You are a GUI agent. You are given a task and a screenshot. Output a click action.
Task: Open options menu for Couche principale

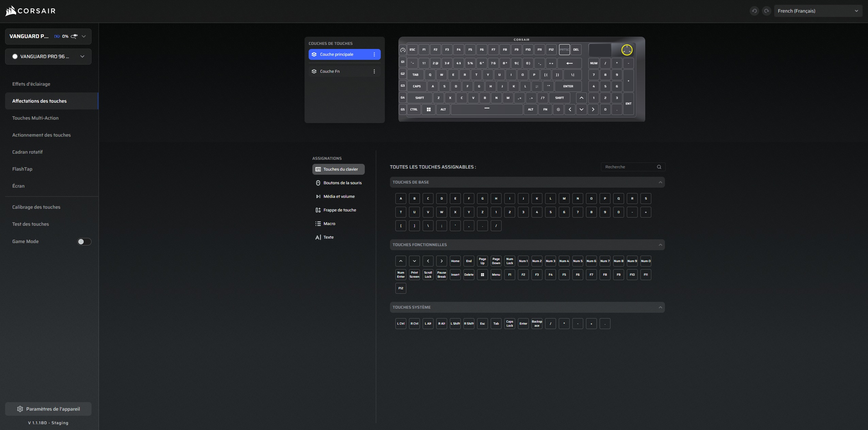(374, 54)
